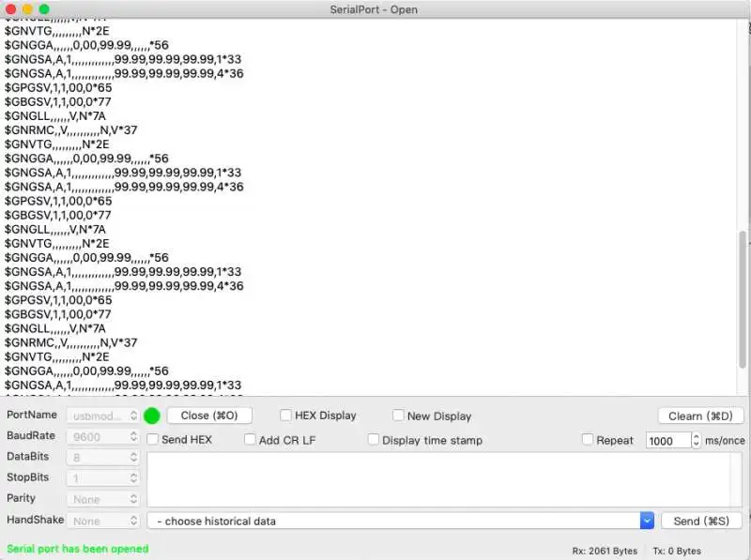Enable Add CR LF checkbox
The image size is (751, 560).
coord(250,439)
